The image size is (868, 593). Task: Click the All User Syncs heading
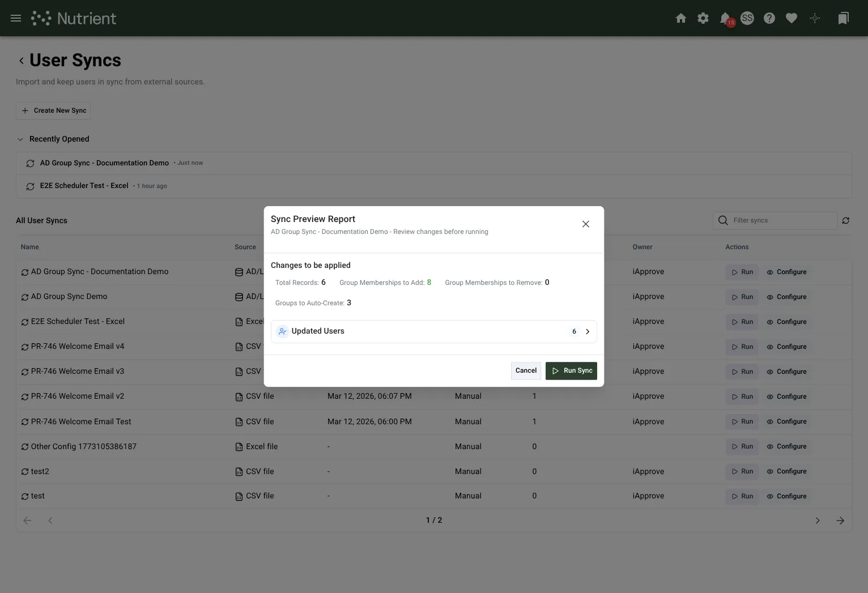coord(41,221)
